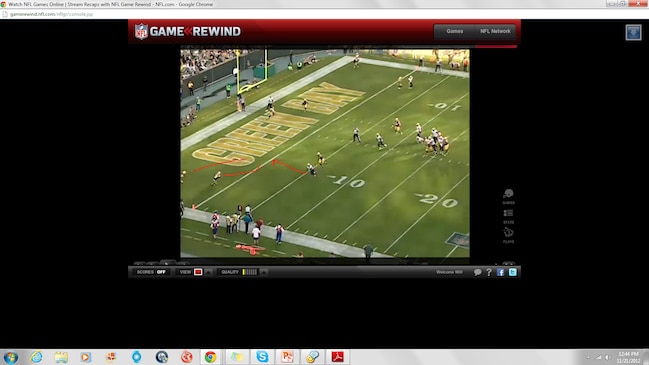Open the Games tab in header
This screenshot has height=365, width=649.
coord(454,31)
